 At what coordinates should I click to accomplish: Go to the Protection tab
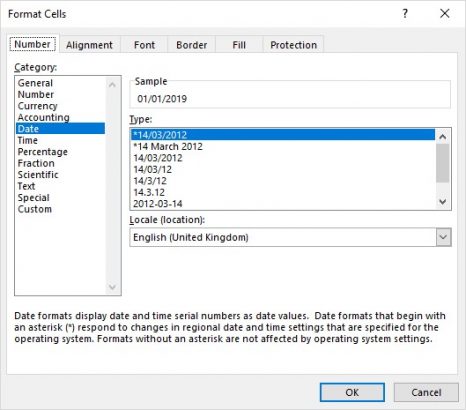click(293, 45)
